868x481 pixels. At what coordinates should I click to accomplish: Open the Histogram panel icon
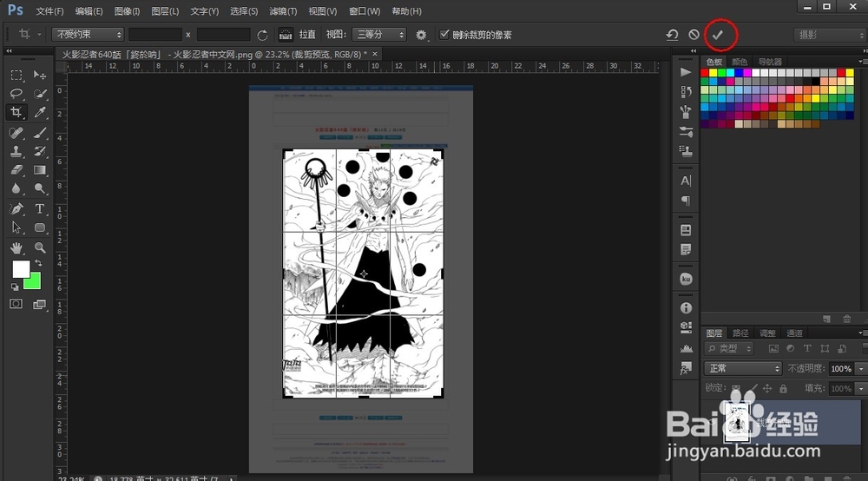point(686,349)
